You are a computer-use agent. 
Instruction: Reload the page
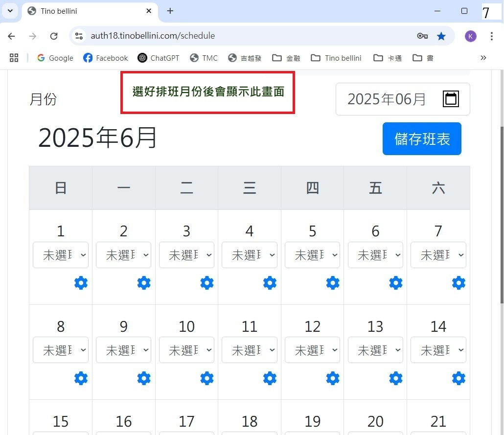pos(54,36)
